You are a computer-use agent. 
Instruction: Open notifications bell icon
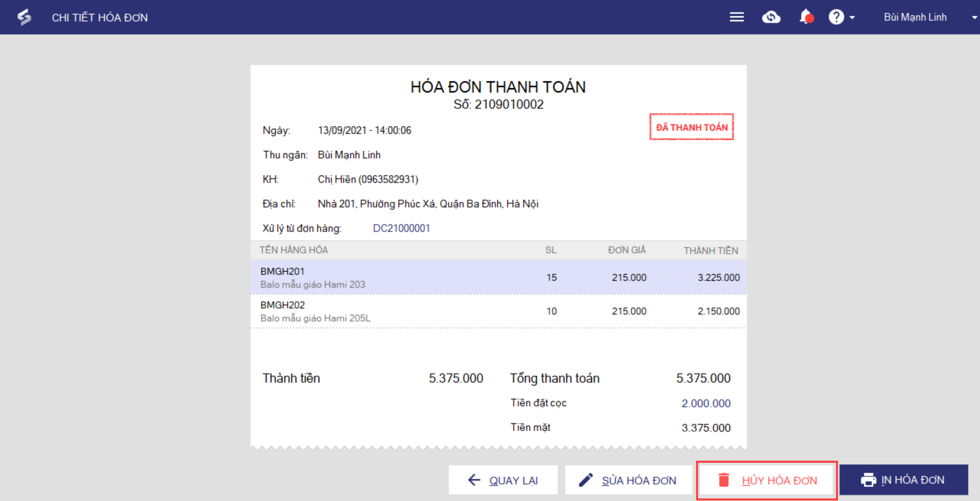(806, 17)
